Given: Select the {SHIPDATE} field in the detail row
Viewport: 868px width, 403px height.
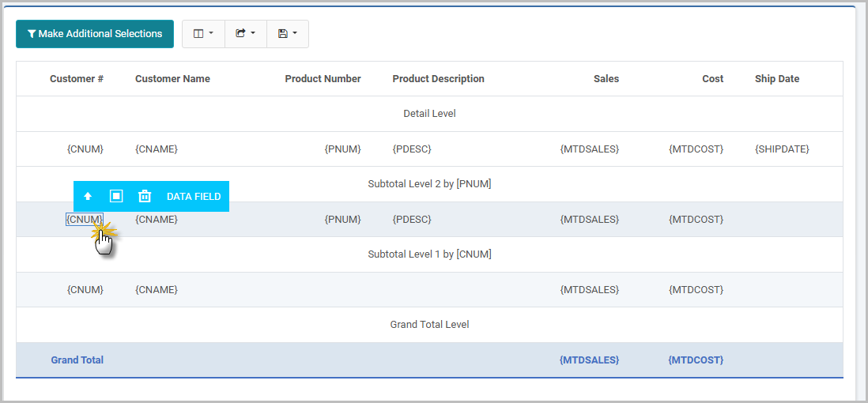Looking at the screenshot, I should click(782, 149).
